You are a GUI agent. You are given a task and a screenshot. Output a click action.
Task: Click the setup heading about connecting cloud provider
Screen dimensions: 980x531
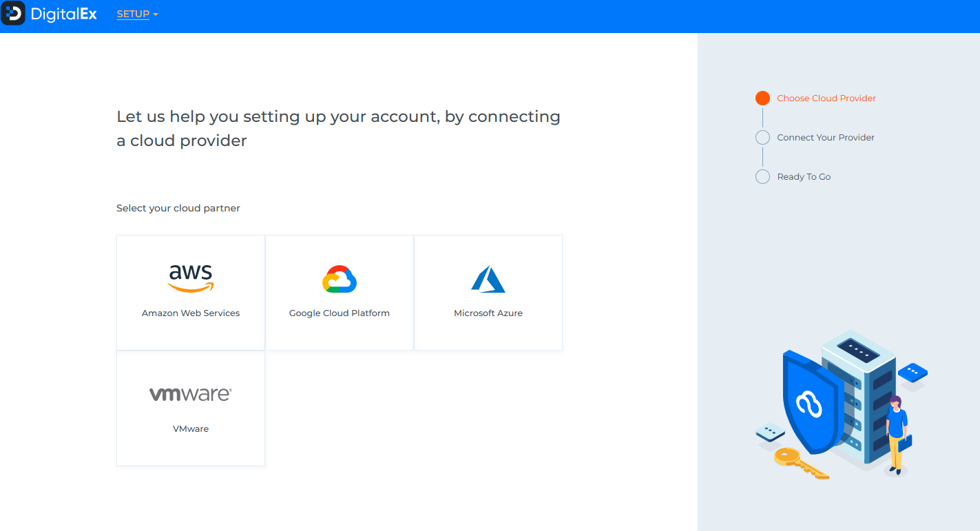338,128
